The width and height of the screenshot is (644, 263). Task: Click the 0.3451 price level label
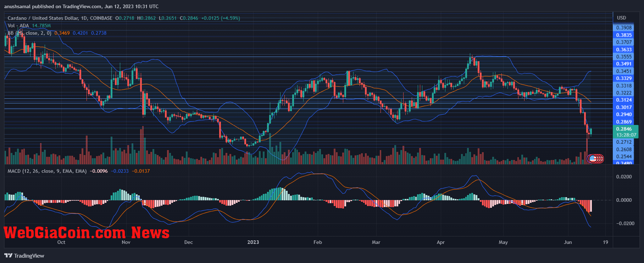[x=624, y=71]
